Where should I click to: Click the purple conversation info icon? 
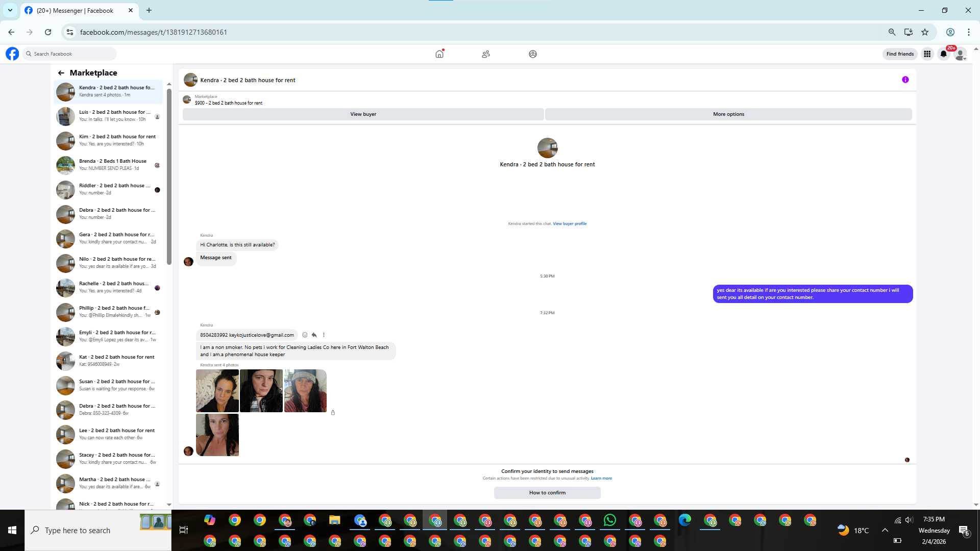click(x=905, y=80)
